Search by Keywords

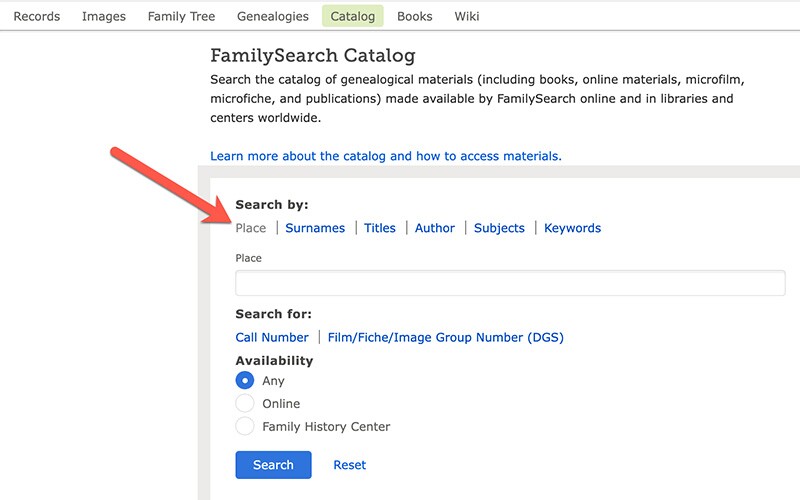572,228
